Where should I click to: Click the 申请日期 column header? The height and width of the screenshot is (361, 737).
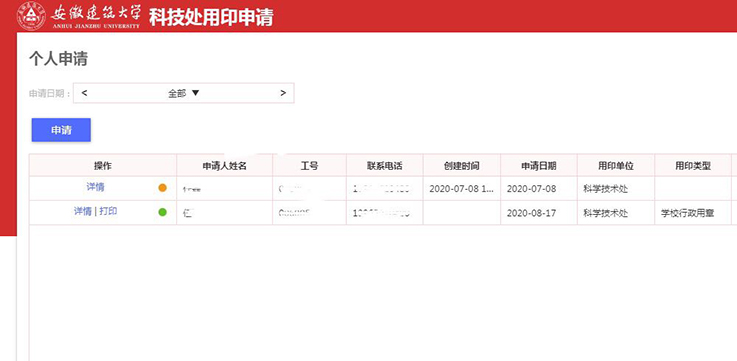(x=539, y=165)
